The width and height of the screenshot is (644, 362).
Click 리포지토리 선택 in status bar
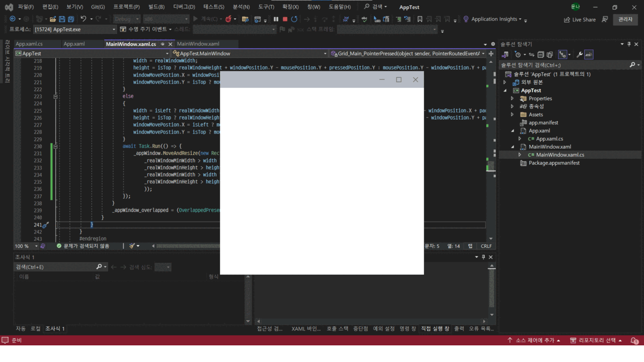coord(596,341)
